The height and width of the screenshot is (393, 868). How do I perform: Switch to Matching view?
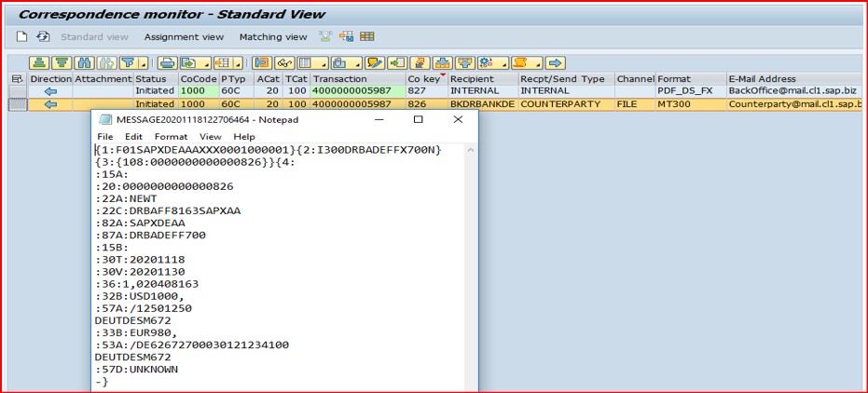click(x=273, y=37)
